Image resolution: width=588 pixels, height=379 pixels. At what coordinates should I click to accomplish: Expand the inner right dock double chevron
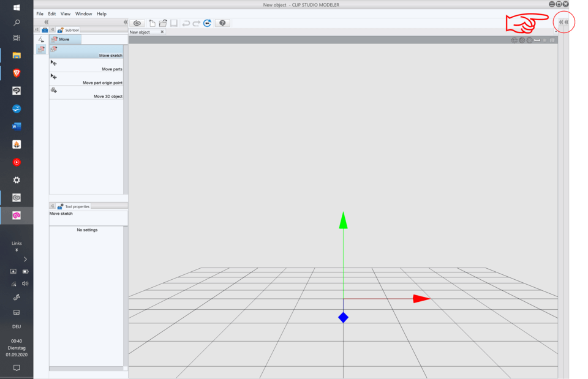[561, 22]
